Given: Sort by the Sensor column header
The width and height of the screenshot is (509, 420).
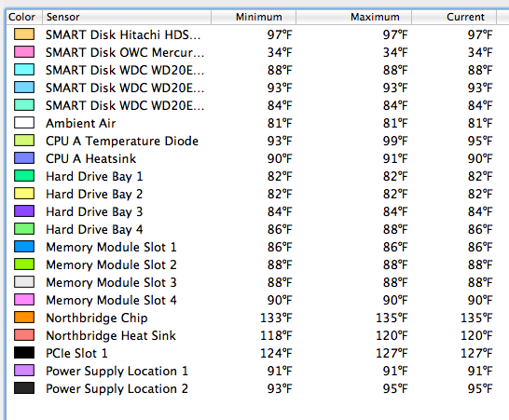Looking at the screenshot, I should [127, 17].
